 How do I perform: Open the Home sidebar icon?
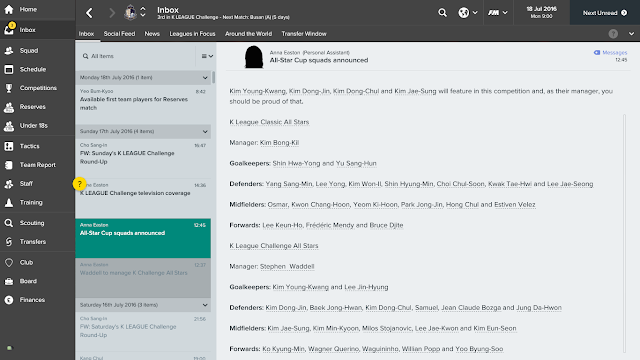click(x=9, y=9)
